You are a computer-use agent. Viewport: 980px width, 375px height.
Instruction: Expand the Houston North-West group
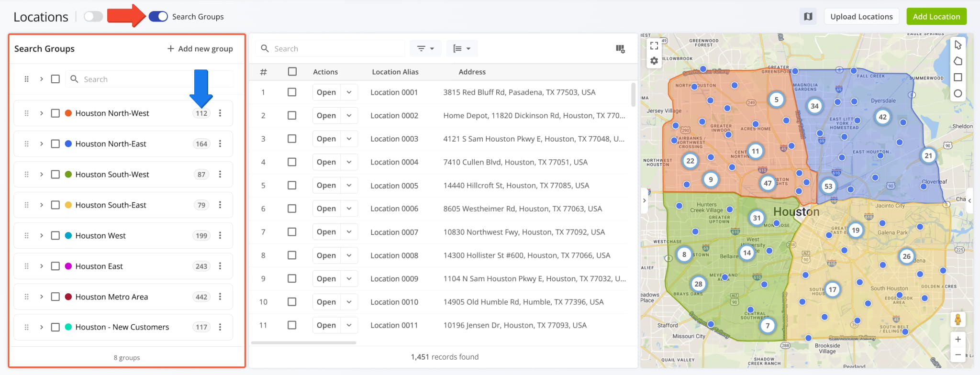tap(42, 113)
